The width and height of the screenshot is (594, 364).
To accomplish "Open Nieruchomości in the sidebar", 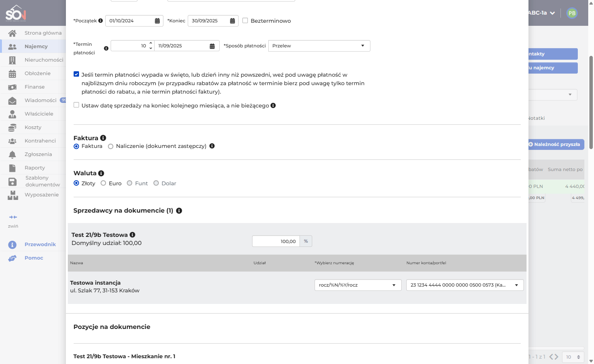I will 33,60.
